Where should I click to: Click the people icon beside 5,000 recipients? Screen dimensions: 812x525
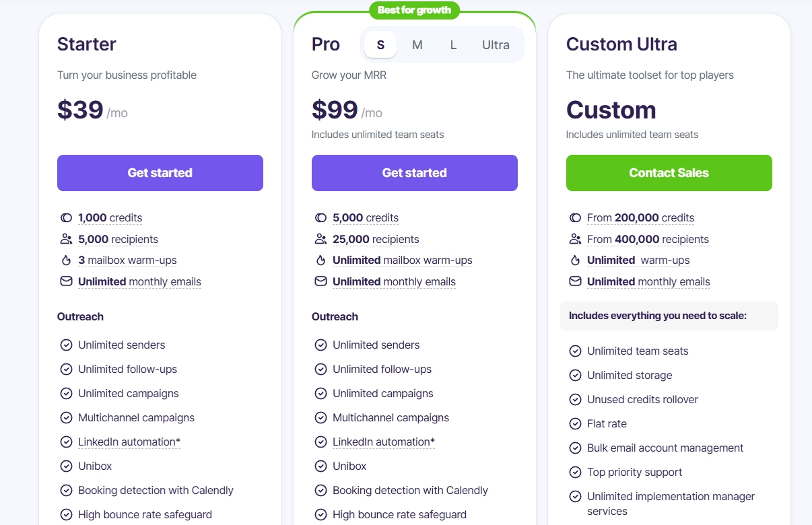[66, 239]
